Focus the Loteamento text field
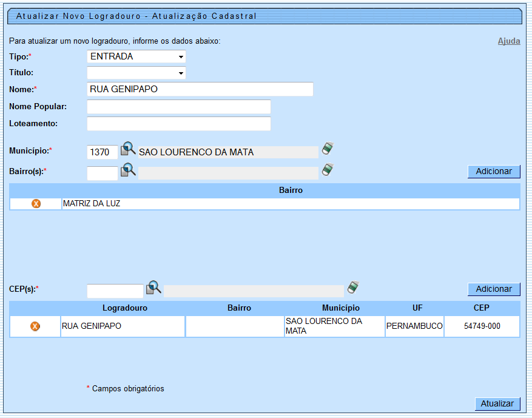Screen dimensions: 532x418 point(178,124)
